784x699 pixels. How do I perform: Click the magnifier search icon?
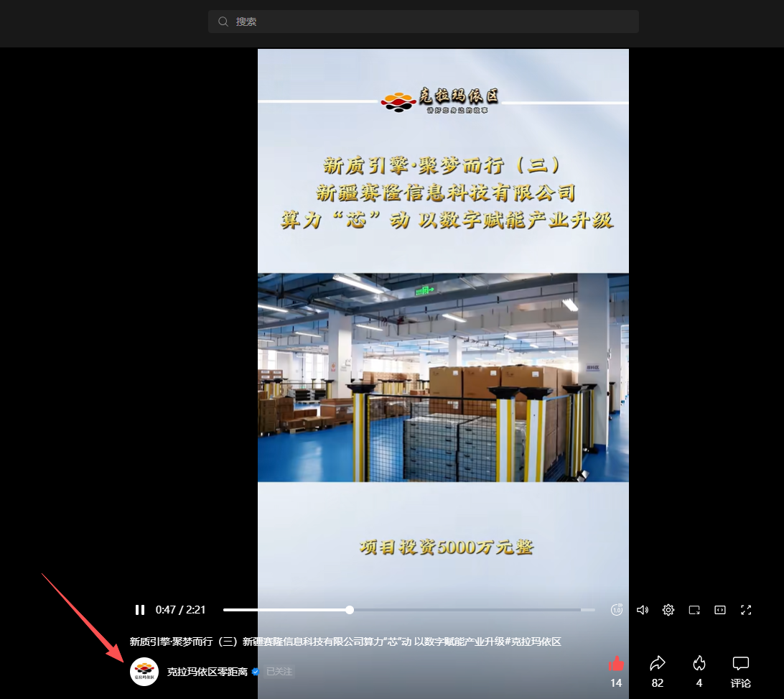pos(223,22)
